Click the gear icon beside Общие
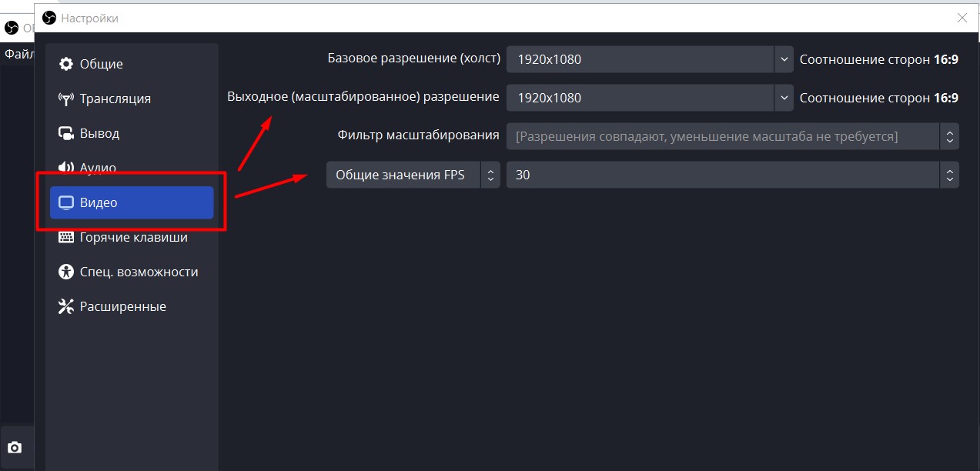The height and width of the screenshot is (471, 980). coord(66,64)
